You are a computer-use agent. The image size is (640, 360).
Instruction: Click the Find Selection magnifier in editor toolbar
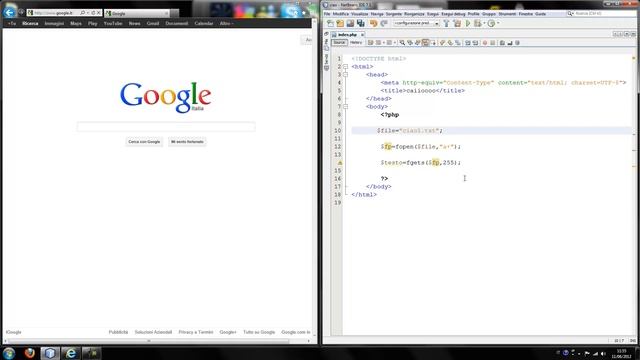pos(402,42)
